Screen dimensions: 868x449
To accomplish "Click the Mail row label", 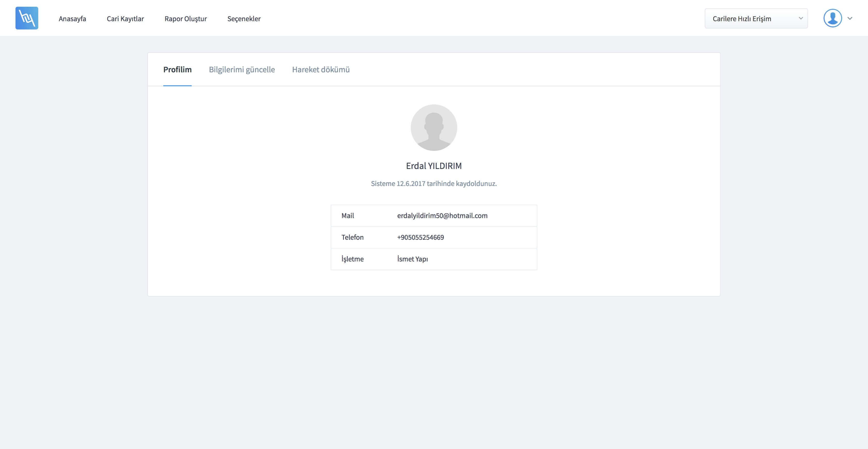I will point(347,216).
